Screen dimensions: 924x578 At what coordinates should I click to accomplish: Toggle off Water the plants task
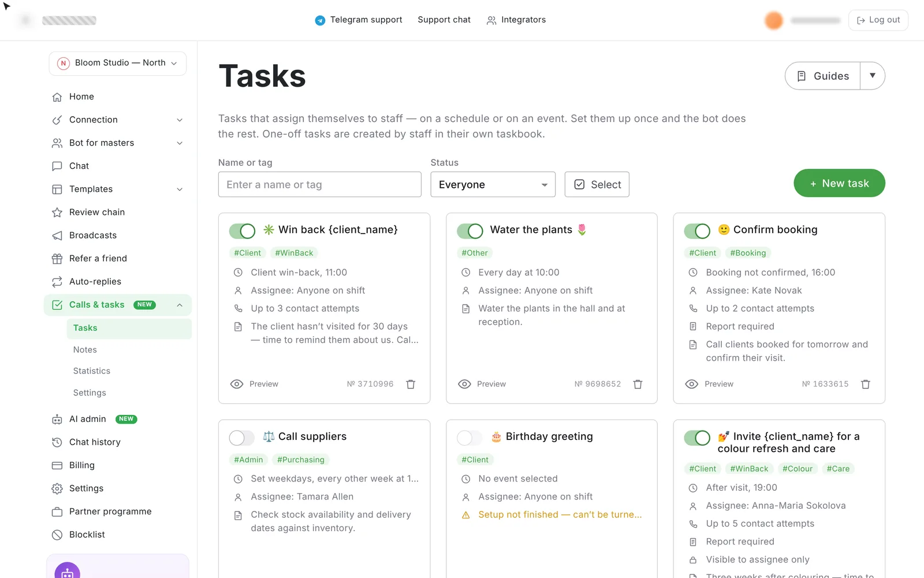(x=470, y=231)
